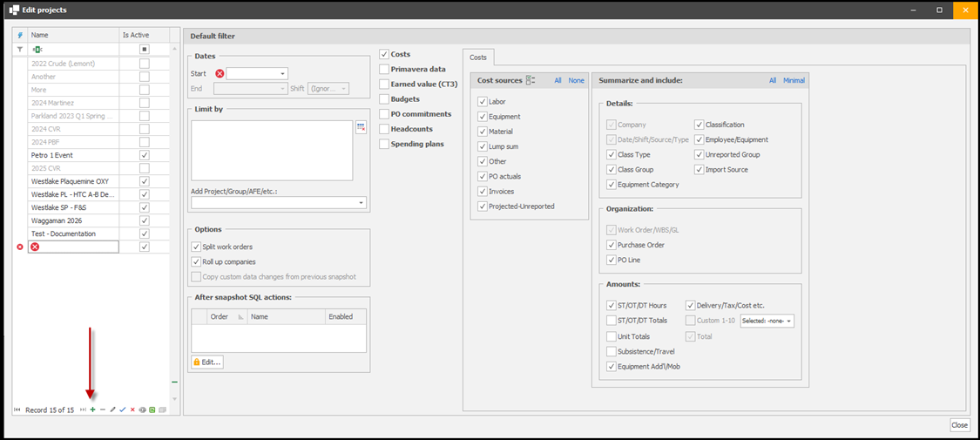The width and height of the screenshot is (980, 440).
Task: Uncheck the Split work orders option
Action: 196,247
